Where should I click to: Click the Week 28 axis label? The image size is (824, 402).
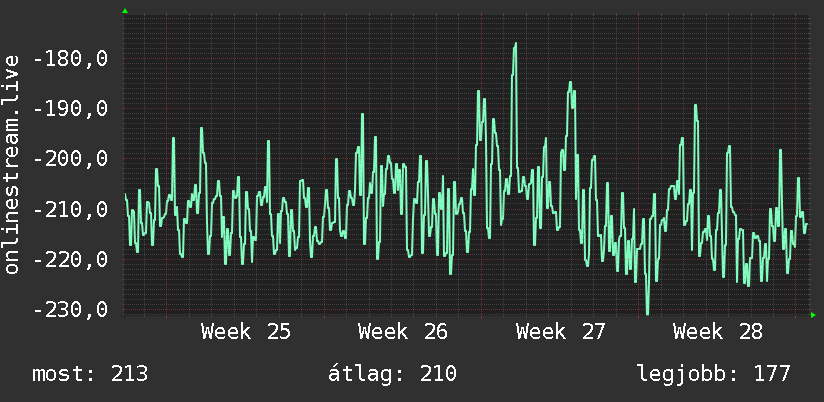[x=718, y=332]
